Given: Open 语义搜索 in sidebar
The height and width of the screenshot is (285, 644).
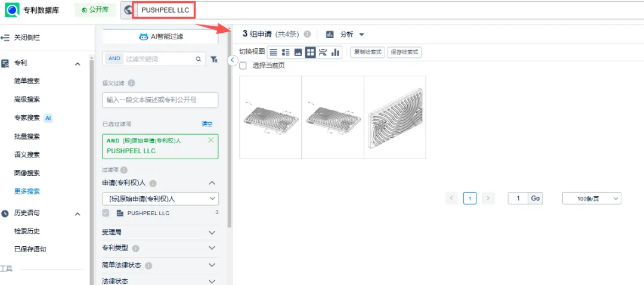Looking at the screenshot, I should (27, 155).
